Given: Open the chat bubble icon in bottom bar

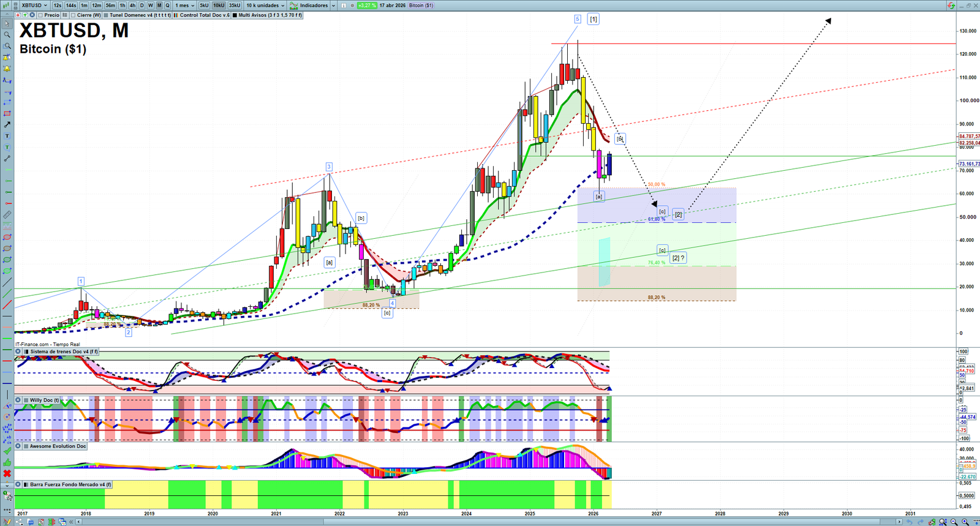Looking at the screenshot, I should (30, 522).
